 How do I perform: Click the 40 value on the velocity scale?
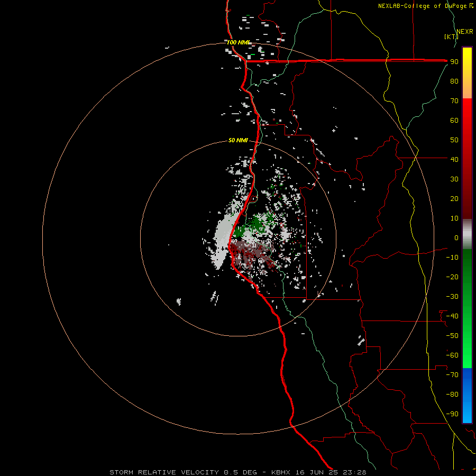click(454, 159)
